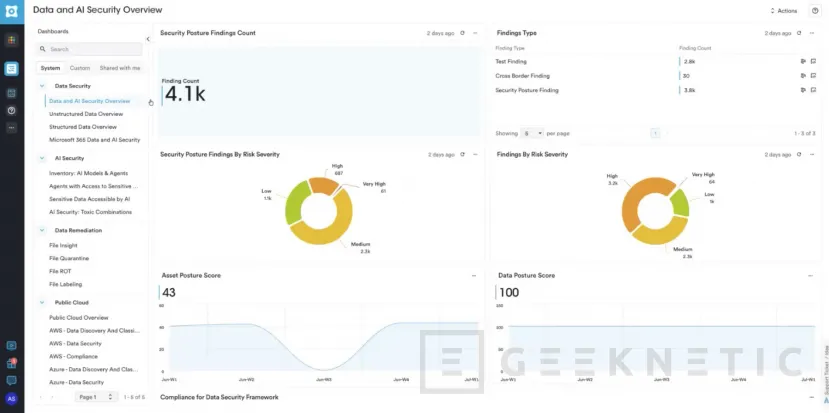This screenshot has width=829, height=413.
Task: Open the per page dropdown in Findings Type
Action: [x=532, y=133]
